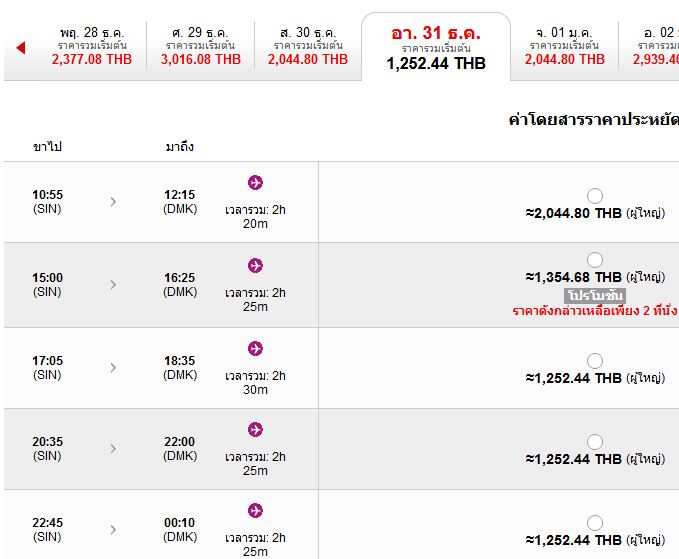Choose the 22:45 flight fare radio button
This screenshot has width=679, height=559.
pos(595,523)
